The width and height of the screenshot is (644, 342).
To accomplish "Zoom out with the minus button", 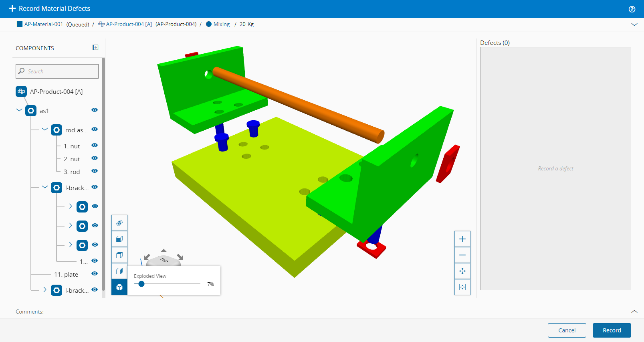I will pyautogui.click(x=462, y=255).
